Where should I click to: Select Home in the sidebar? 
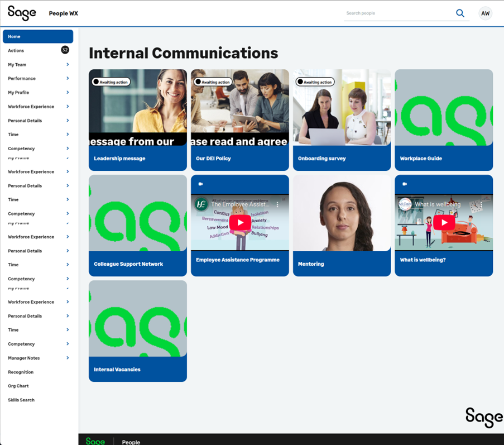38,37
